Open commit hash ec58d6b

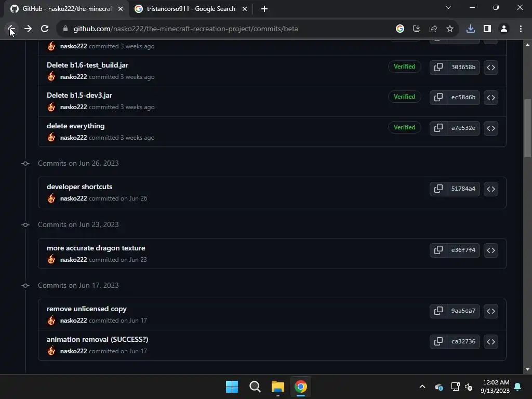pos(463,97)
